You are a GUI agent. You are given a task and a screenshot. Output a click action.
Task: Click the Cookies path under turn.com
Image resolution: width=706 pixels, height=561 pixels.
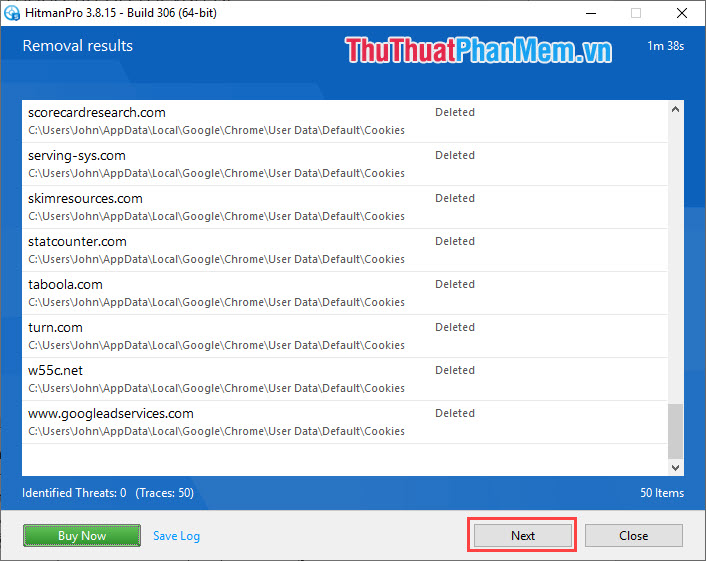[x=217, y=345]
